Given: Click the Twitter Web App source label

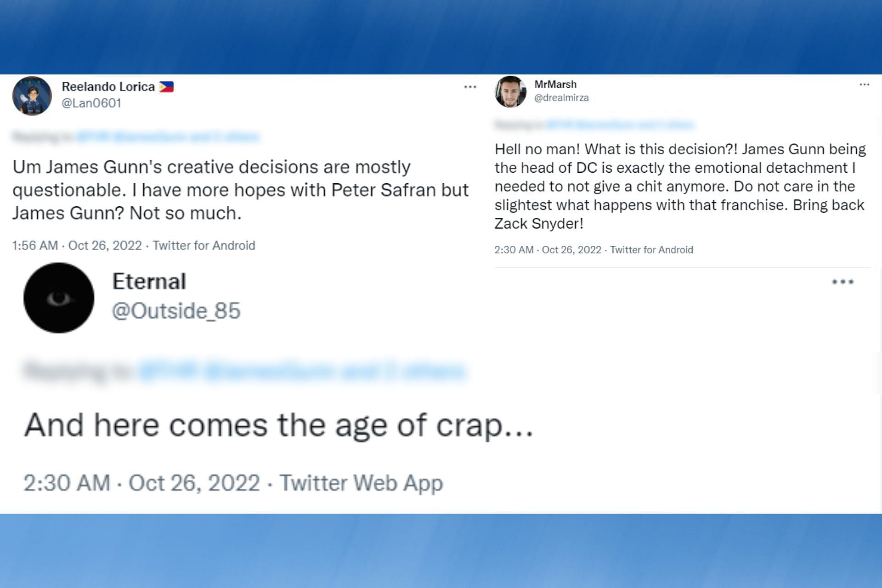Looking at the screenshot, I should (x=361, y=483).
